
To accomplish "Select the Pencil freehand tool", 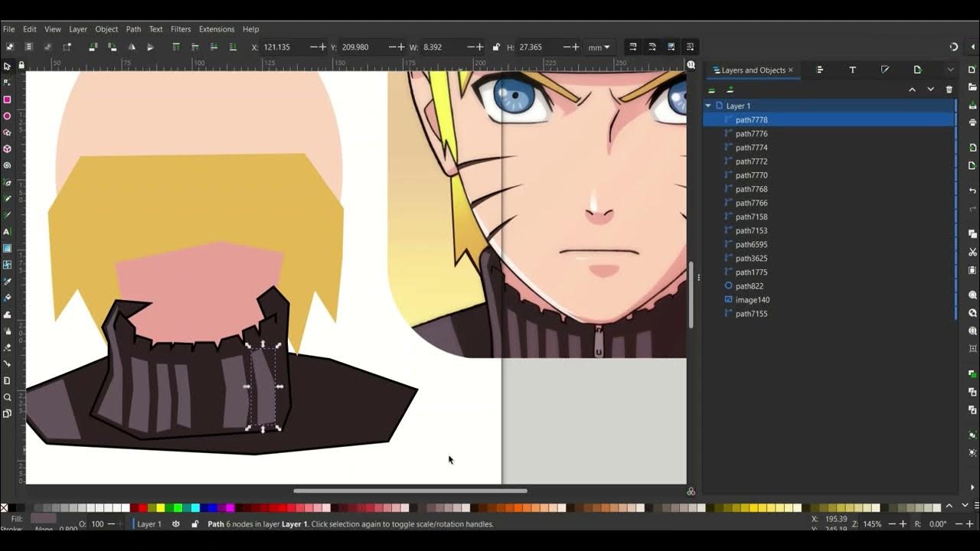I will tap(7, 199).
